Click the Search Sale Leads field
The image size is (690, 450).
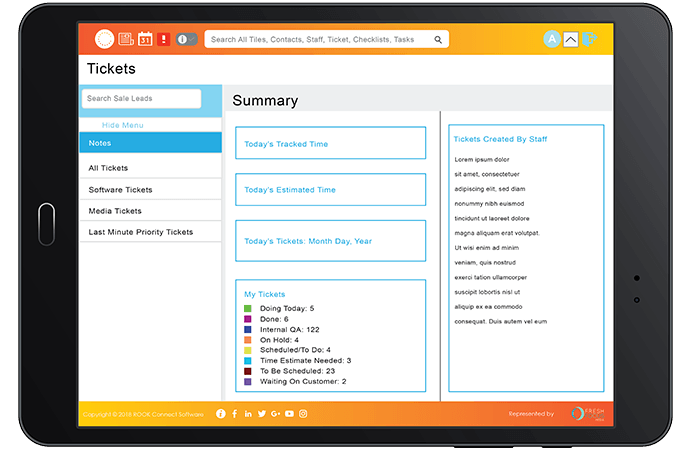coord(141,99)
